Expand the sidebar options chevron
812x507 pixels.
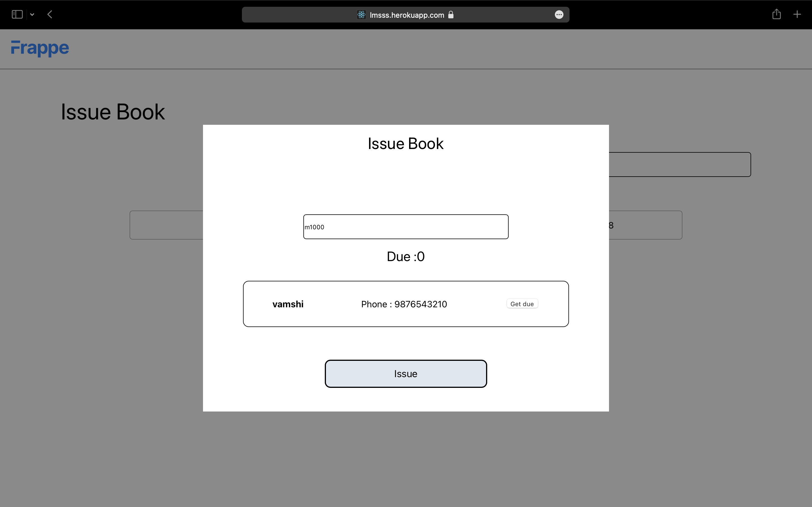[32, 14]
